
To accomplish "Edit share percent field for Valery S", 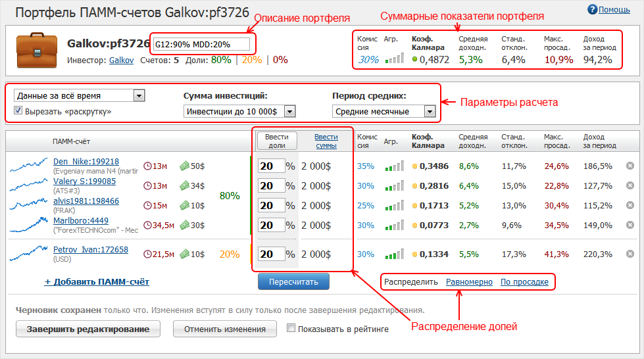I will 272,185.
